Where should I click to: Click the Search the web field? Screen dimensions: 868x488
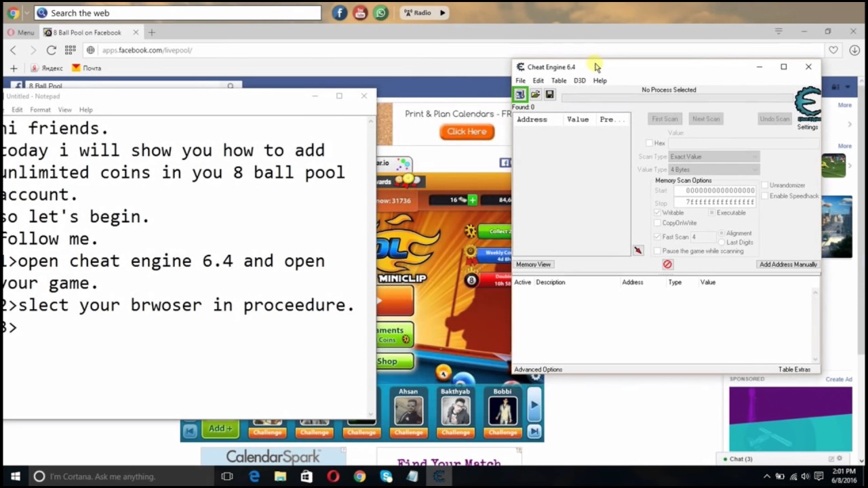(178, 13)
